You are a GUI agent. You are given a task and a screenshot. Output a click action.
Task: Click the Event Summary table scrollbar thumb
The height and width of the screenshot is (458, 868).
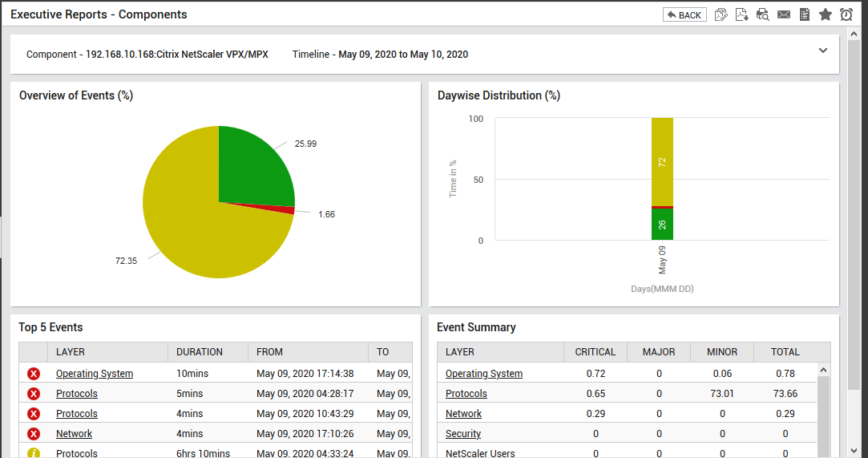[823, 415]
